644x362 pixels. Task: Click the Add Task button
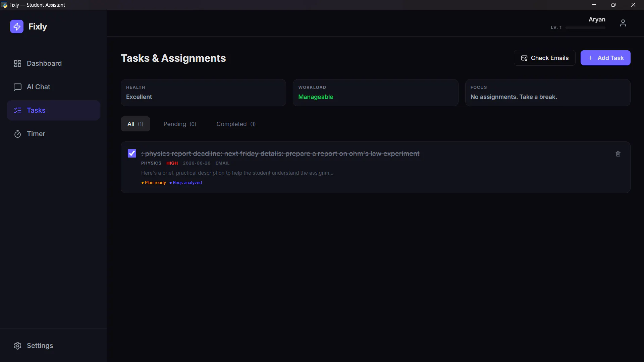[x=605, y=58]
